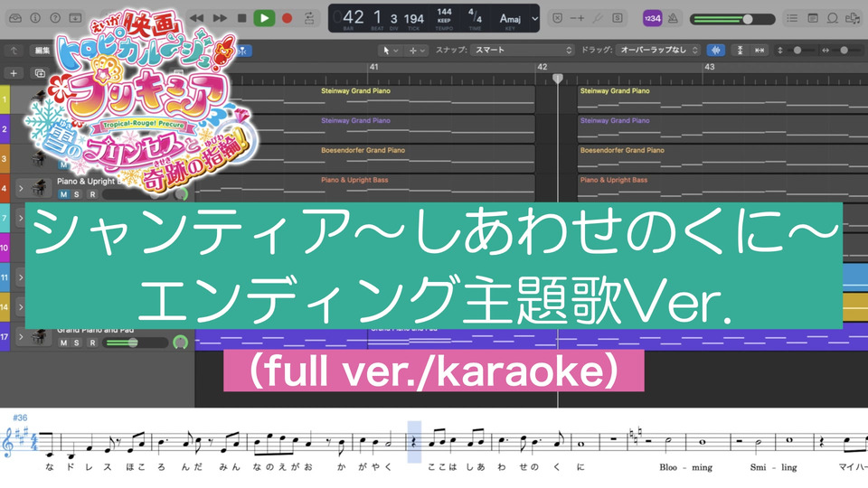Image resolution: width=868 pixels, height=488 pixels.
Task: Expand track 11 disclosure chevron
Action: click(21, 277)
